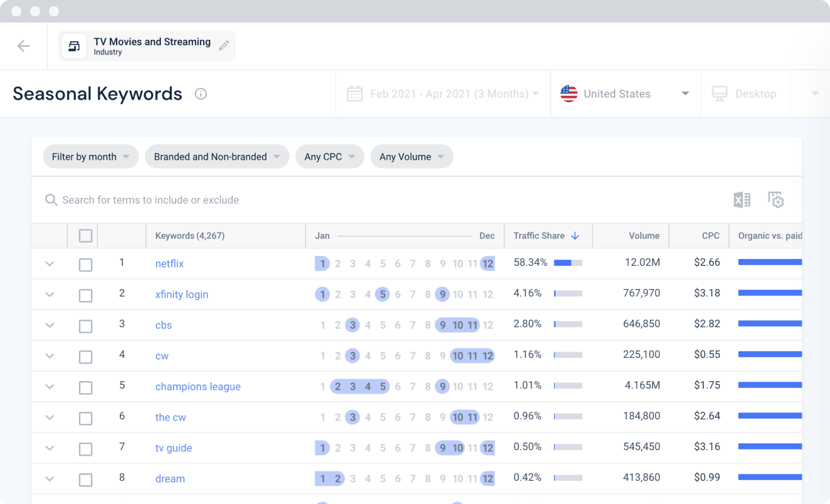
Task: Click the TV Movies and Streaming industry icon
Action: (74, 46)
